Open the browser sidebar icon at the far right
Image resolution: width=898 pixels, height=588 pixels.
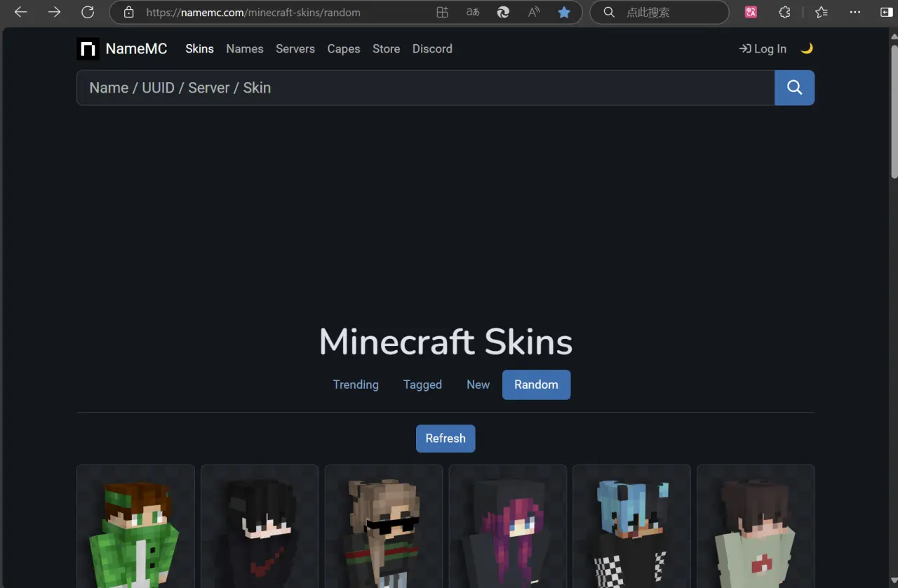coord(887,12)
